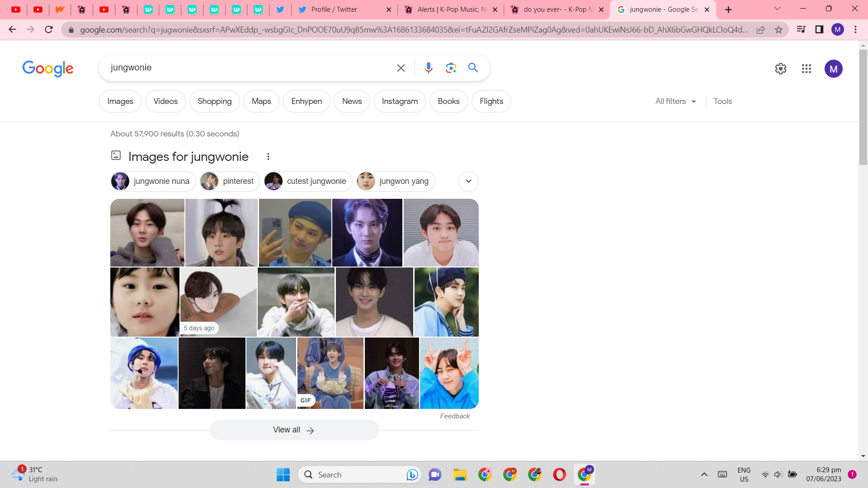The height and width of the screenshot is (488, 868).
Task: Reload the current page
Action: tap(49, 29)
